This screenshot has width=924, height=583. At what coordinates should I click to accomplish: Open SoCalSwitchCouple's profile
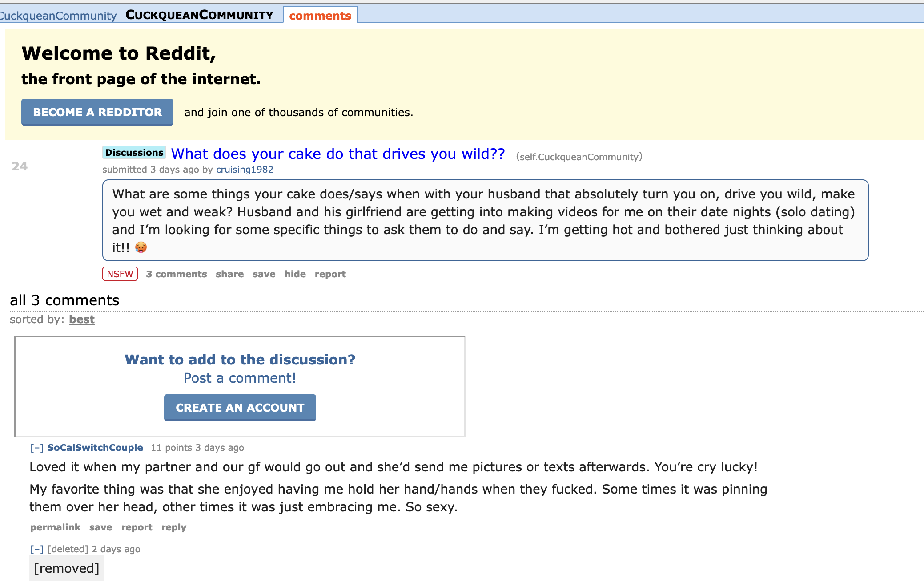95,448
